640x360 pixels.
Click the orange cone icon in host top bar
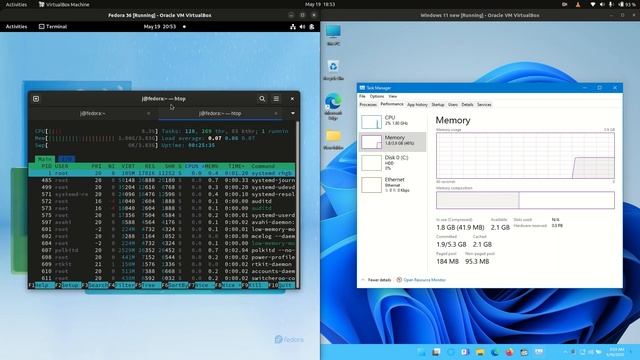(x=578, y=4)
